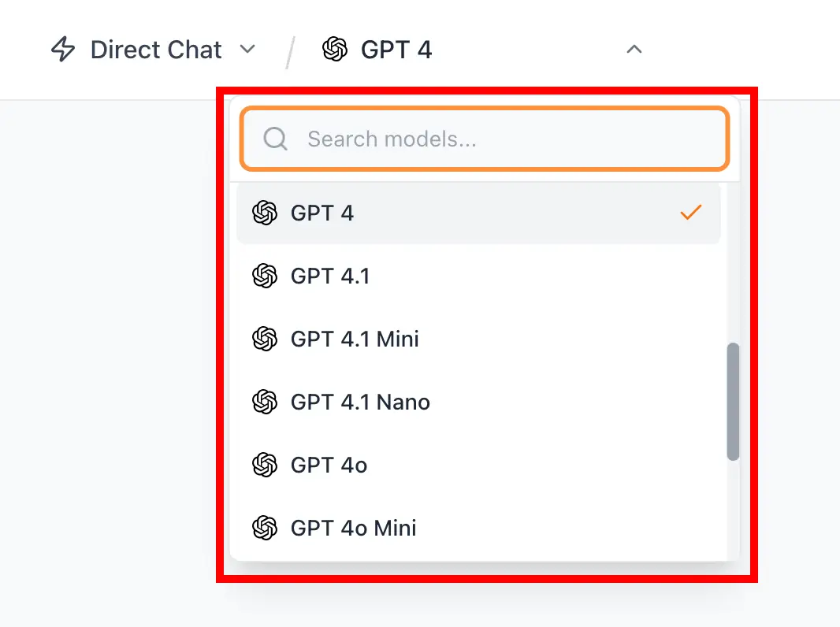840x627 pixels.
Task: Switch to the GPT 4o model
Action: (x=329, y=465)
